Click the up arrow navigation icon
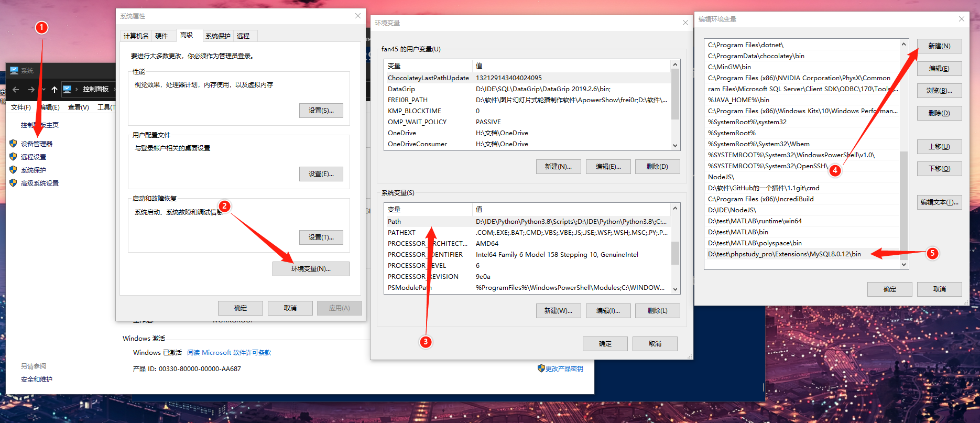This screenshot has width=980, height=423. pos(55,90)
